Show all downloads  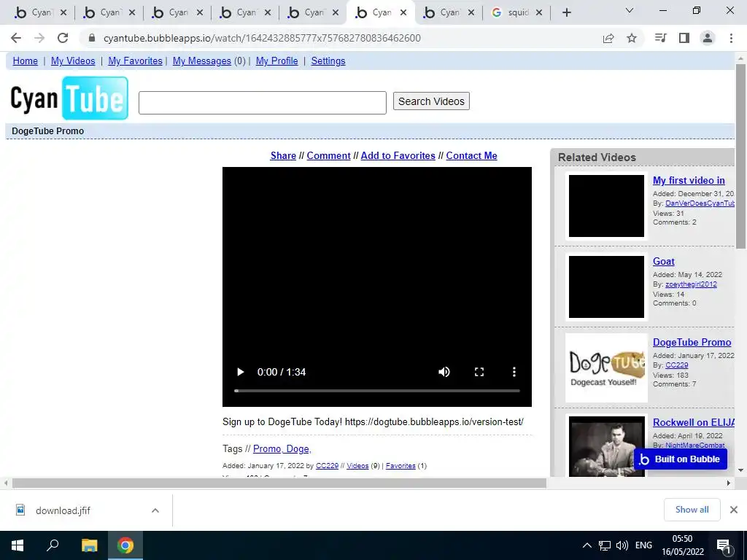[692, 510]
